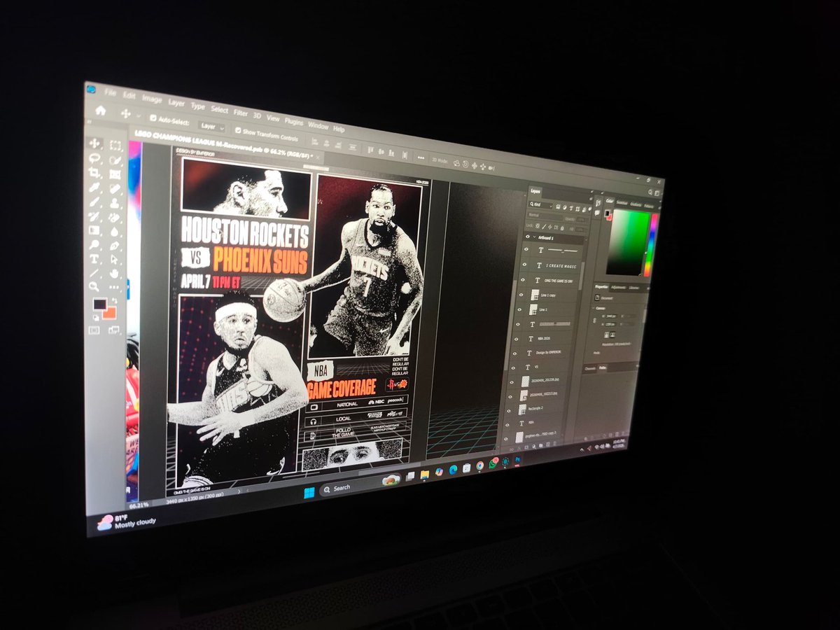This screenshot has width=840, height=630.
Task: Open the Kind filter dropdown in Layers
Action: click(x=540, y=205)
